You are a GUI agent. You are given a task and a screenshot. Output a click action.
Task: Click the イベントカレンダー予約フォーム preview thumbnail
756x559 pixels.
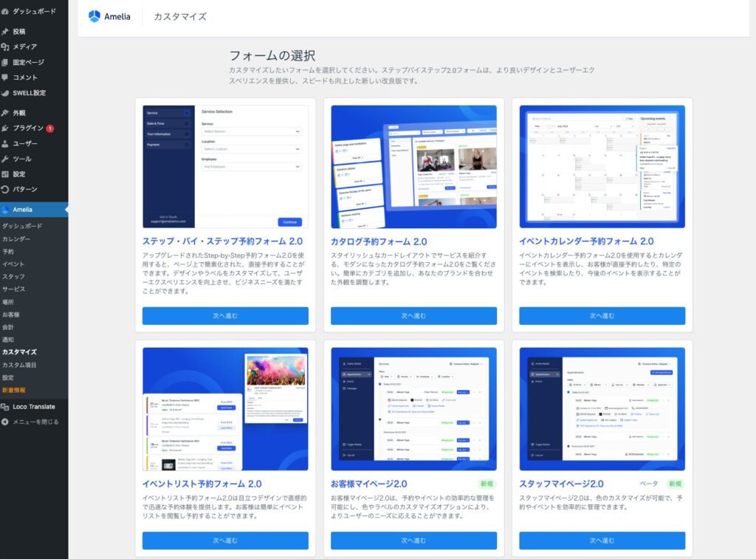click(602, 167)
